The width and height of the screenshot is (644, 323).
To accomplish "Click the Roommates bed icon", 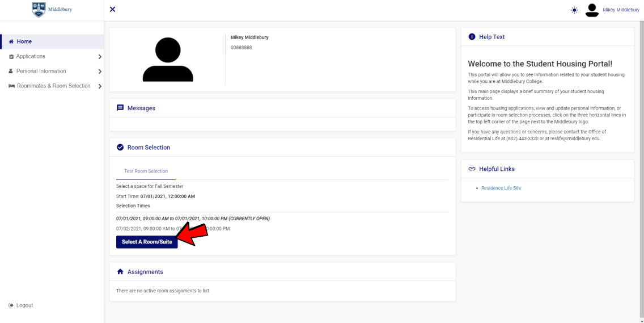I will [11, 86].
